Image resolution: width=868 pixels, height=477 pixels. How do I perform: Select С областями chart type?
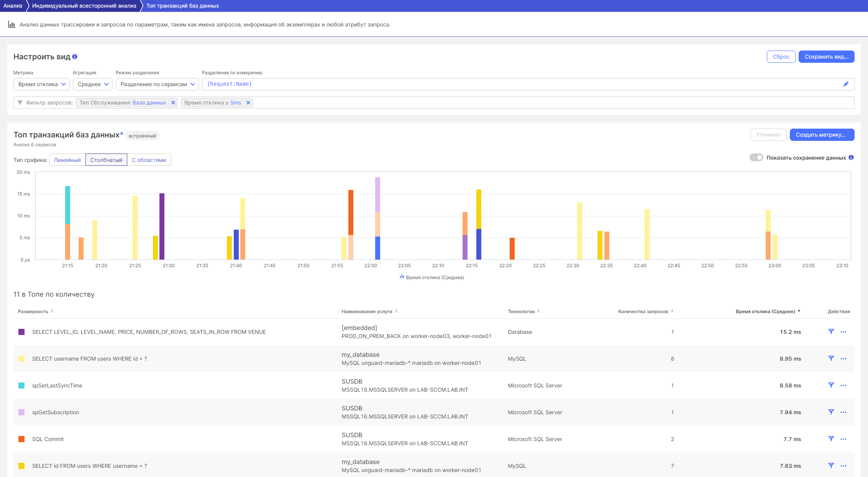tap(149, 160)
